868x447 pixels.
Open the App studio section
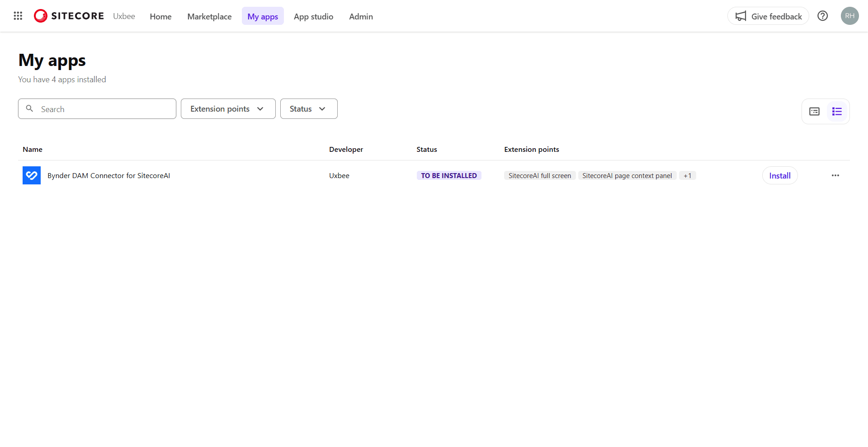point(313,16)
